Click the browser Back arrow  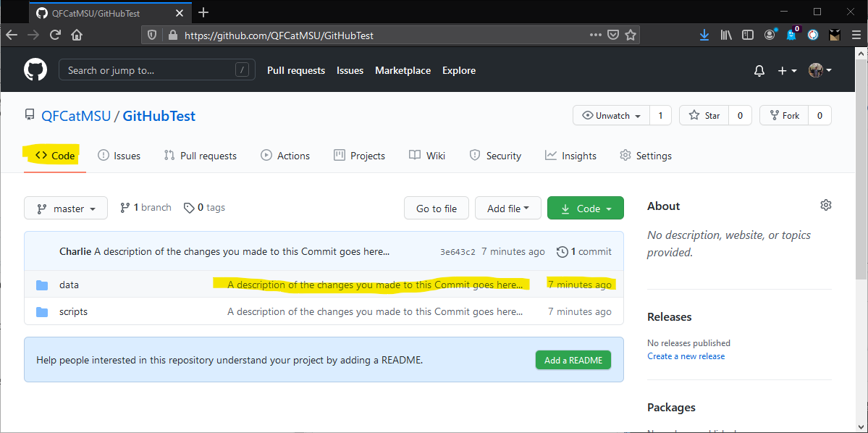pos(12,35)
